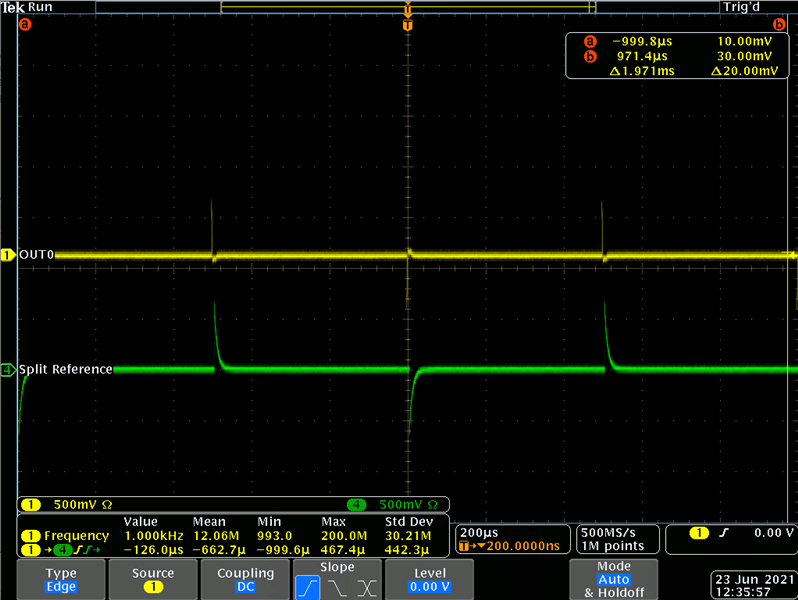This screenshot has height=600, width=798.
Task: Click the Split Reference channel label
Action: point(66,369)
